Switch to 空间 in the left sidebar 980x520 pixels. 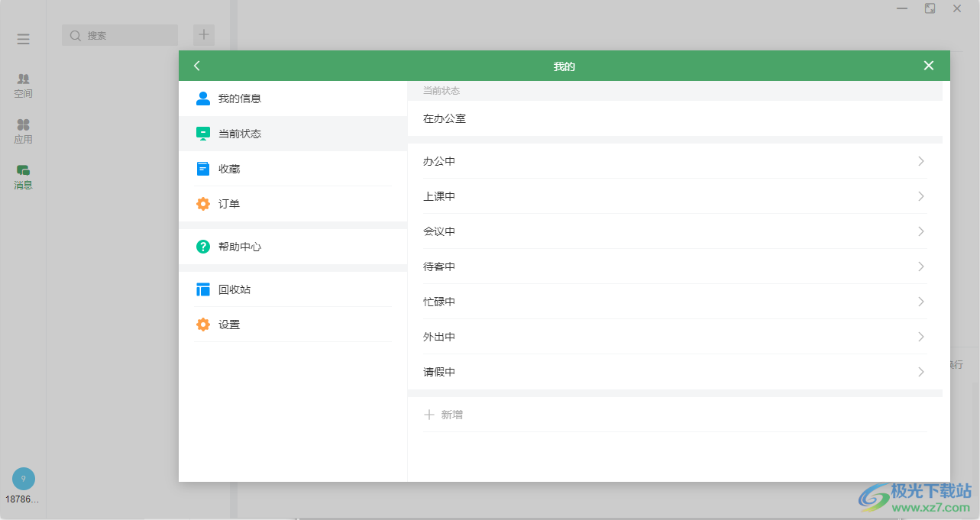pos(23,85)
